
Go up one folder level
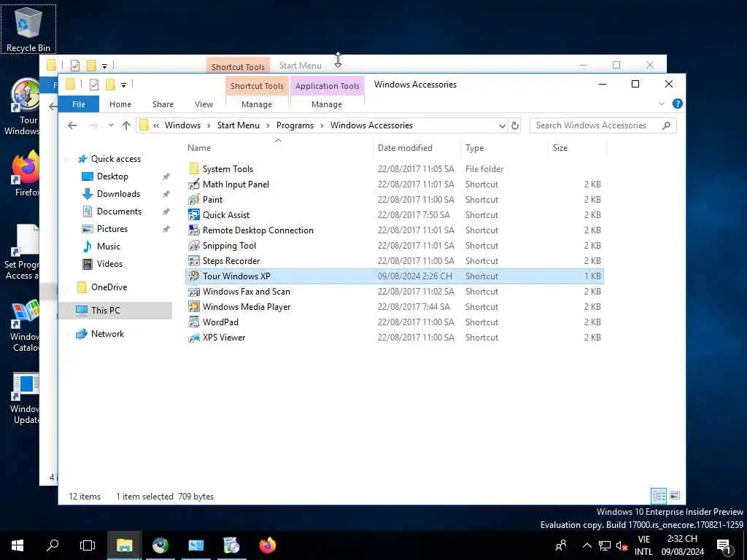pos(125,125)
